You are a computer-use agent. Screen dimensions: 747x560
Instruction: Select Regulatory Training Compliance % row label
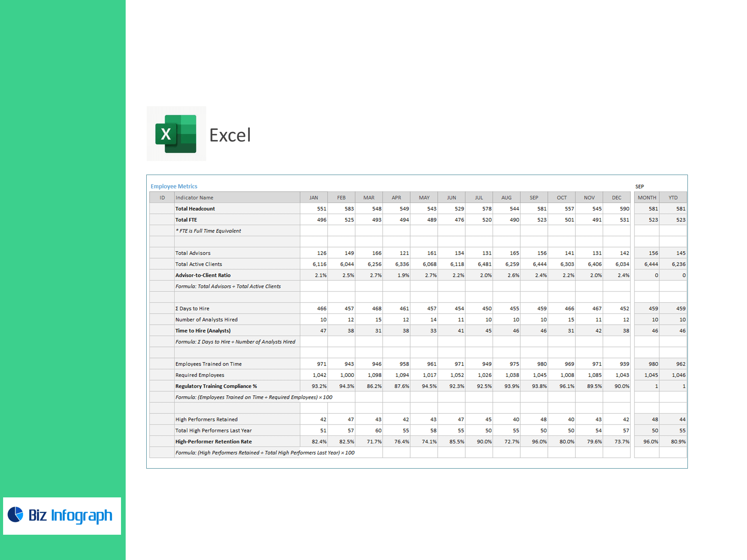coord(216,386)
